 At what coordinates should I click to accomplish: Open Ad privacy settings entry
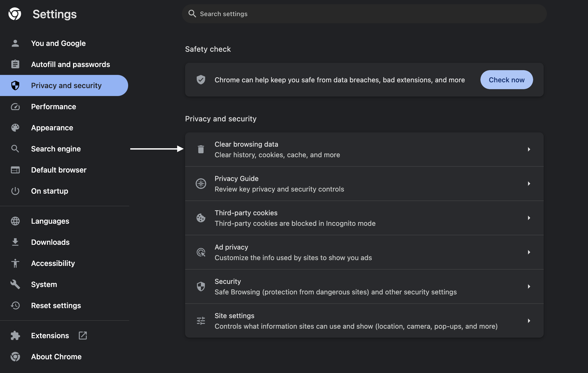pos(364,252)
